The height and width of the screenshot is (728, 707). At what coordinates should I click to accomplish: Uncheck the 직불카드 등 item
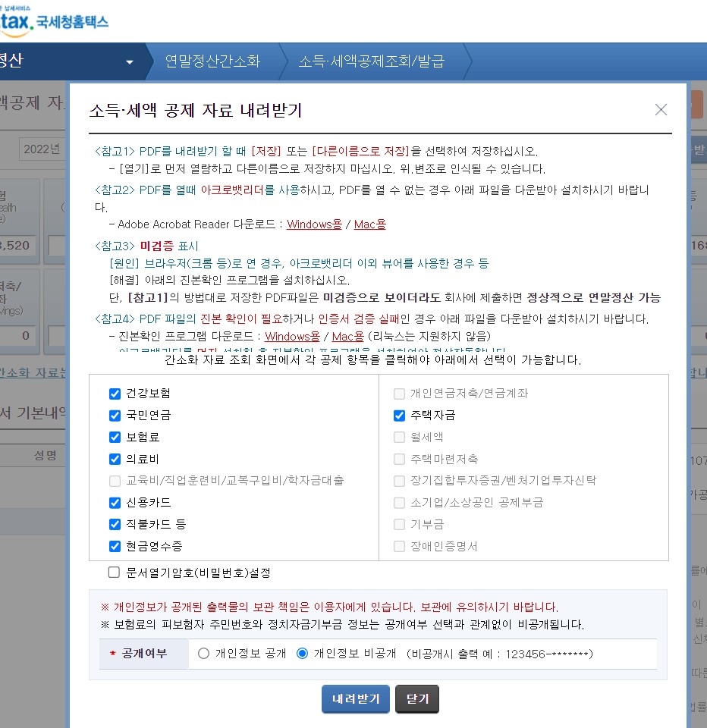115,524
